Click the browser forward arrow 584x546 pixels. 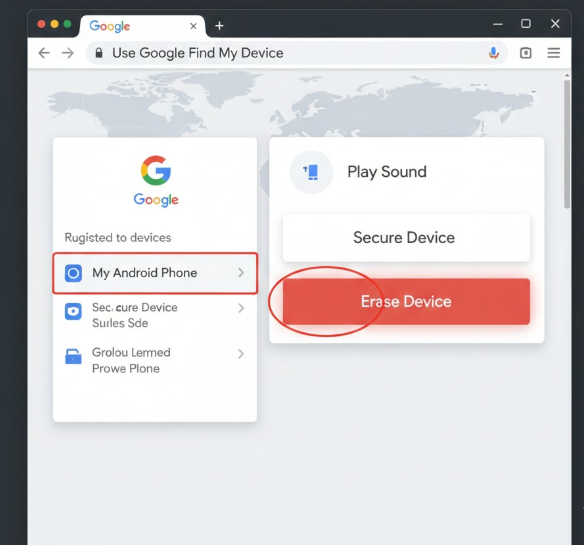click(68, 53)
